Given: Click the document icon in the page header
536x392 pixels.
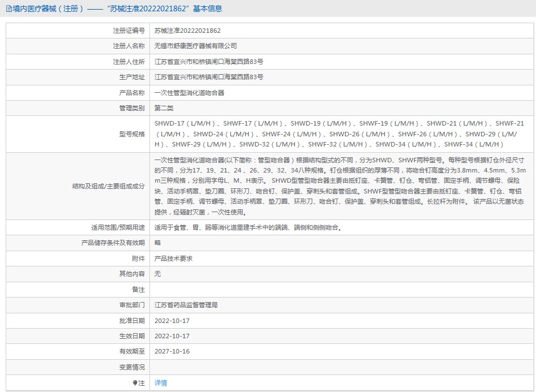Looking at the screenshot, I should tap(8, 8).
